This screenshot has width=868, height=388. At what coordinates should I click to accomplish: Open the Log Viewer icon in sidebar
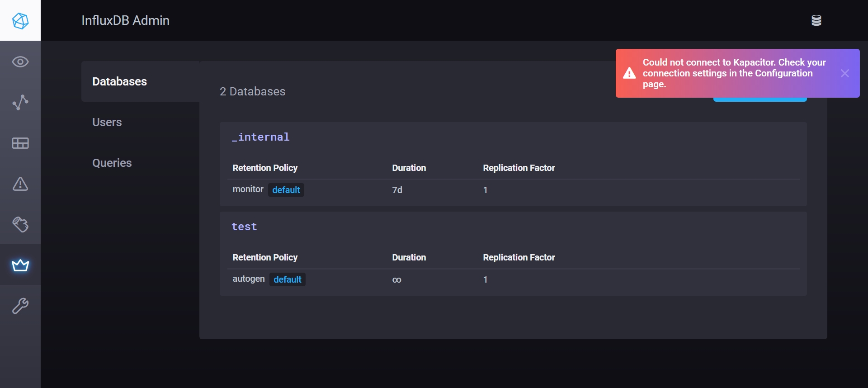coord(20,224)
